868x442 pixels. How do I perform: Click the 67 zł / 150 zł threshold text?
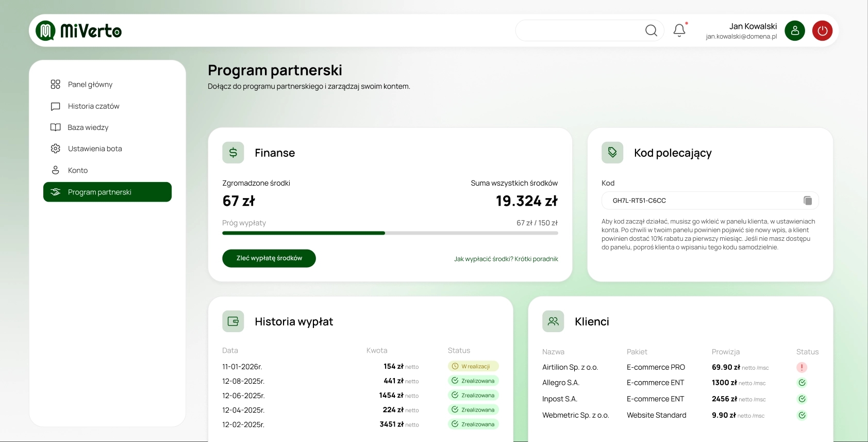537,223
